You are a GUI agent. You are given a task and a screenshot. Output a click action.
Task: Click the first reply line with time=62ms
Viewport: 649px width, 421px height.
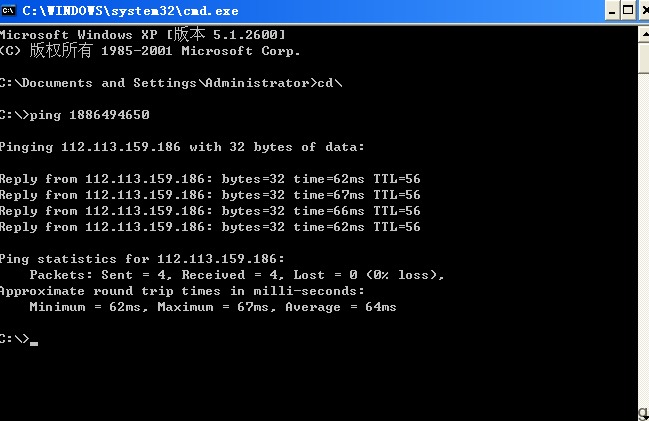[x=210, y=179]
